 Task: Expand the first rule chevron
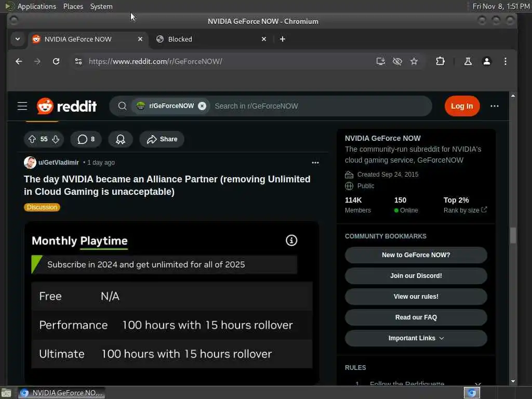(478, 384)
